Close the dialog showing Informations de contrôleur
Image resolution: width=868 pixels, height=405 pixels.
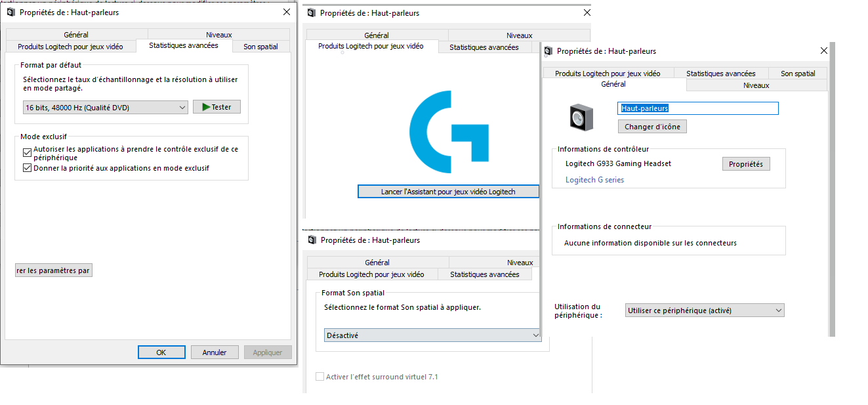(x=824, y=51)
